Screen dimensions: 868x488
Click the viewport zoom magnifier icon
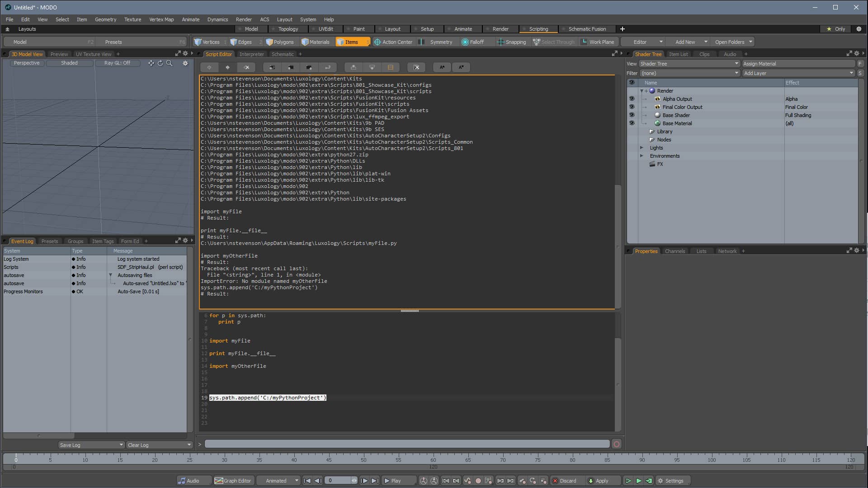170,63
